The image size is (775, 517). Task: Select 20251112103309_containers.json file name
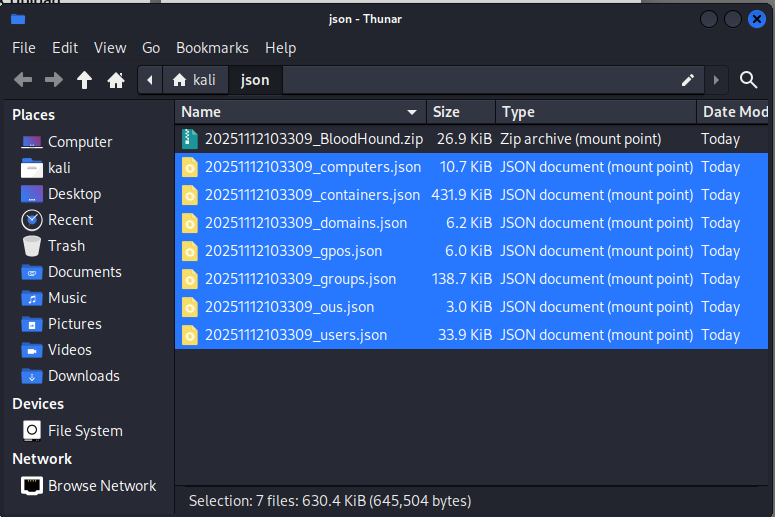coord(312,195)
